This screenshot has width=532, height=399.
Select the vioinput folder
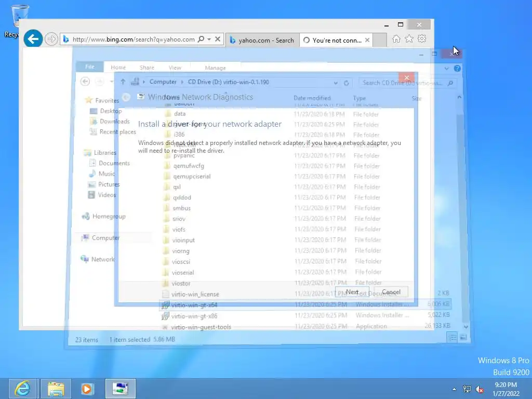coord(183,240)
